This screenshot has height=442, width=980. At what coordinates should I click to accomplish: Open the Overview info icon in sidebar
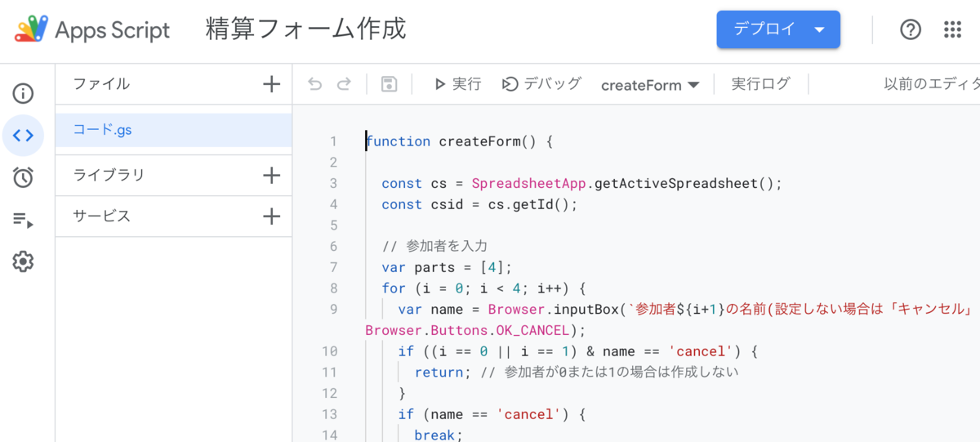click(x=23, y=93)
